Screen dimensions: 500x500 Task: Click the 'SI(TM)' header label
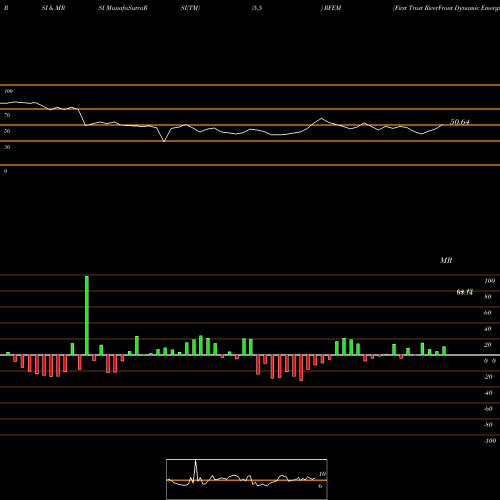click(x=190, y=8)
